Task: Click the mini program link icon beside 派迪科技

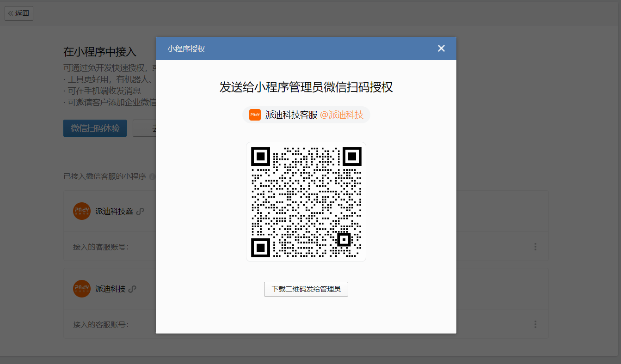Action: (132, 289)
